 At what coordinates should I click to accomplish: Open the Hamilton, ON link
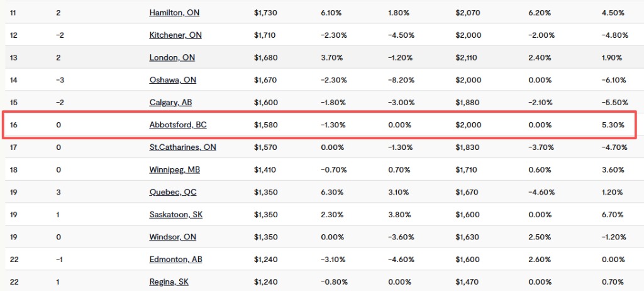coord(175,13)
